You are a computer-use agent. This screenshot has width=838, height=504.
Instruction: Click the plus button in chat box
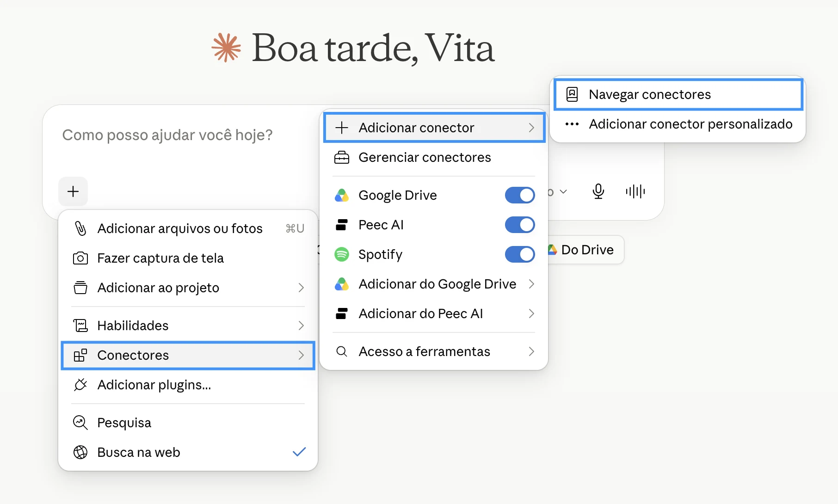(73, 191)
